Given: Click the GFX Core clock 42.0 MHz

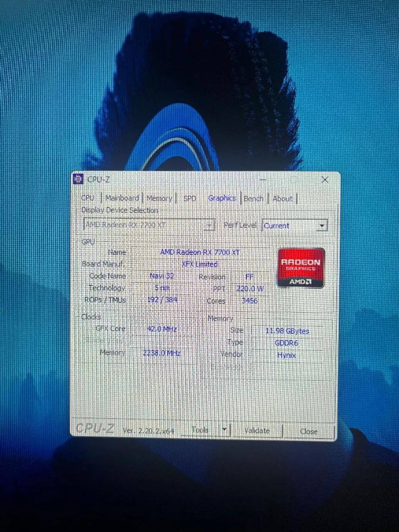Looking at the screenshot, I should tap(162, 329).
